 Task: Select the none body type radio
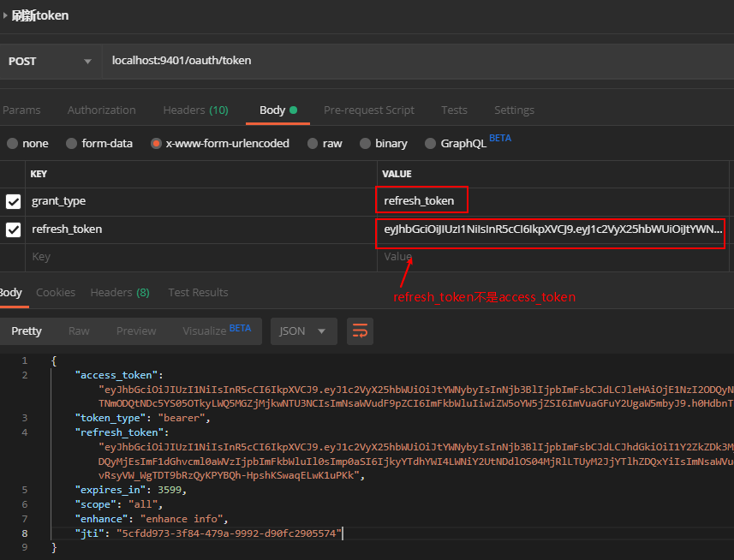[12, 144]
